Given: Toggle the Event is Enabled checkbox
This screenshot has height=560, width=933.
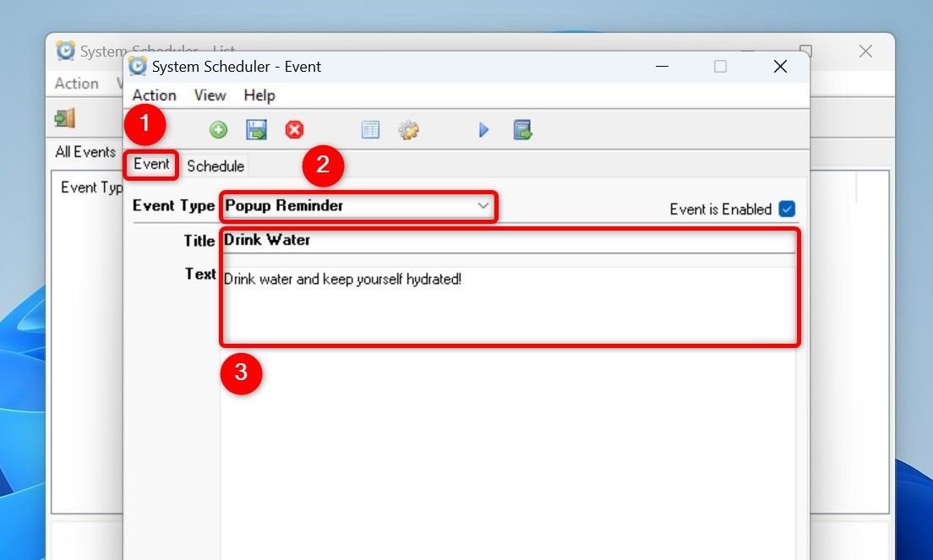Looking at the screenshot, I should (787, 209).
